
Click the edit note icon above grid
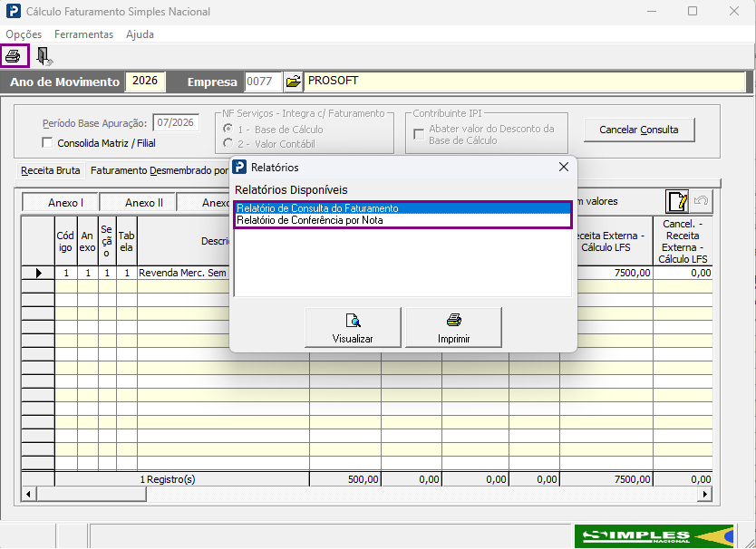[x=677, y=201]
